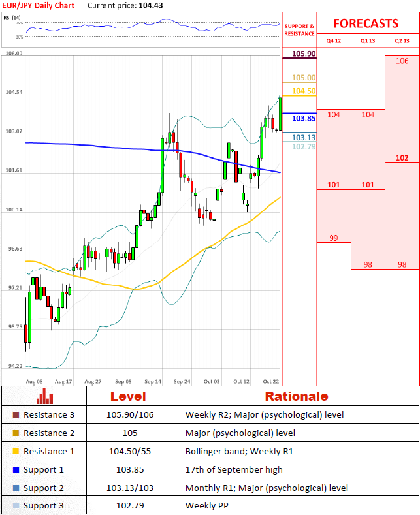Click the Rationale column header
Image resolution: width=420 pixels, height=515 pixels.
click(x=296, y=396)
